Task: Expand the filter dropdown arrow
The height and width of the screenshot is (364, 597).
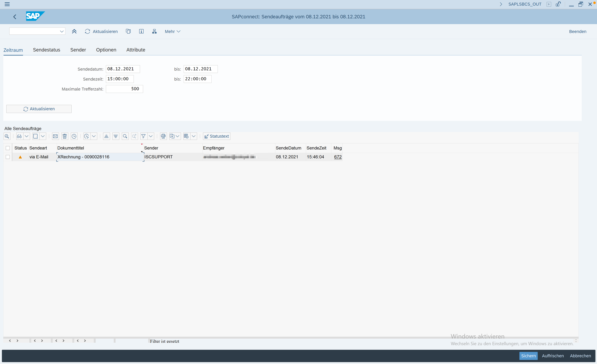Action: pos(151,136)
